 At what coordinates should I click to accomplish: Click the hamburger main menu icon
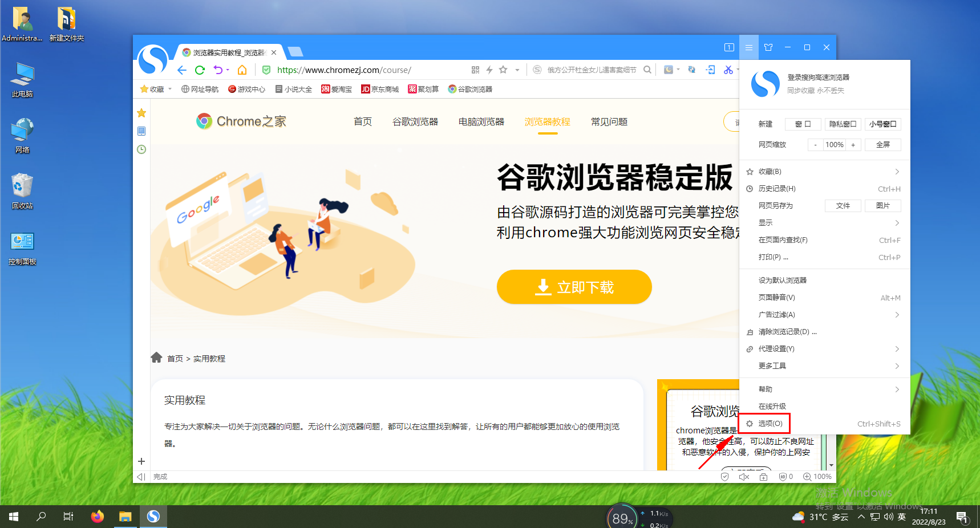coord(749,47)
